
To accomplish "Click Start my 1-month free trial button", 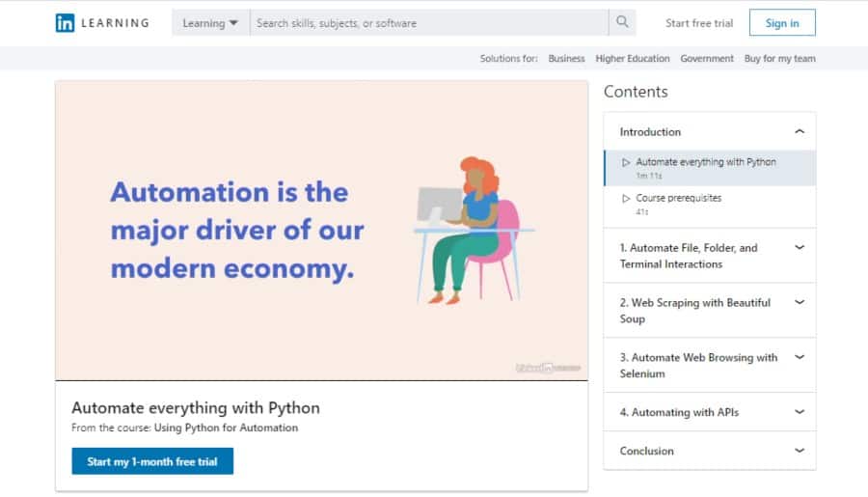I will pyautogui.click(x=152, y=461).
